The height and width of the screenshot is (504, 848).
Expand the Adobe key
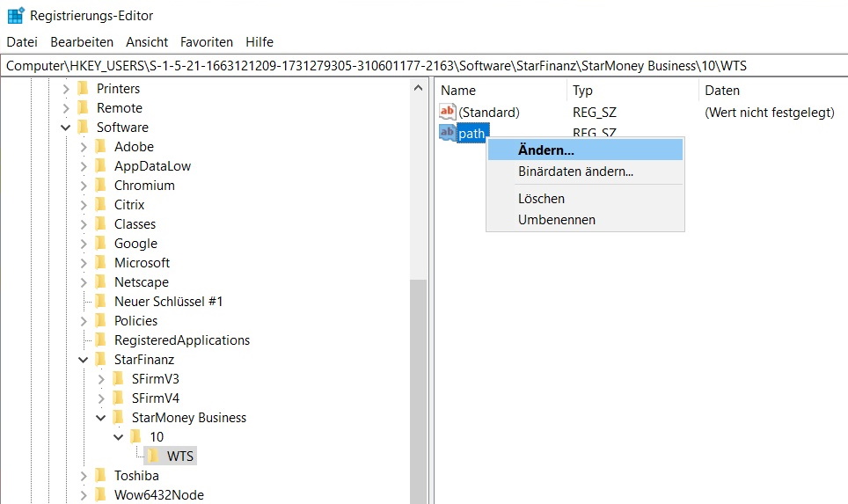84,147
